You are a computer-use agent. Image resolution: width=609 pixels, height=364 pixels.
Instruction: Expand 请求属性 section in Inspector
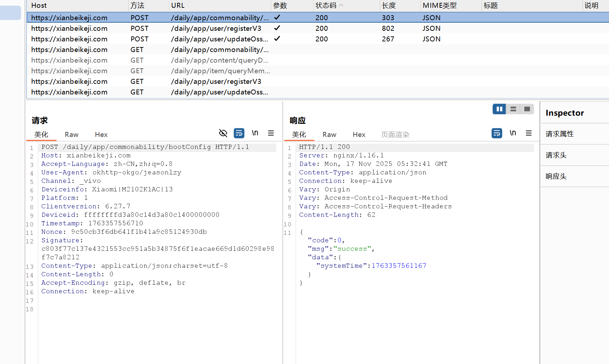559,134
